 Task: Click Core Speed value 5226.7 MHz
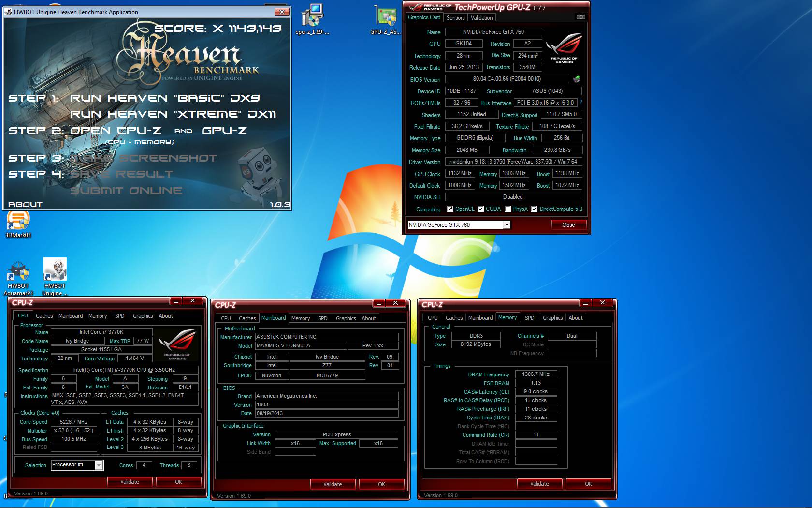[73, 422]
